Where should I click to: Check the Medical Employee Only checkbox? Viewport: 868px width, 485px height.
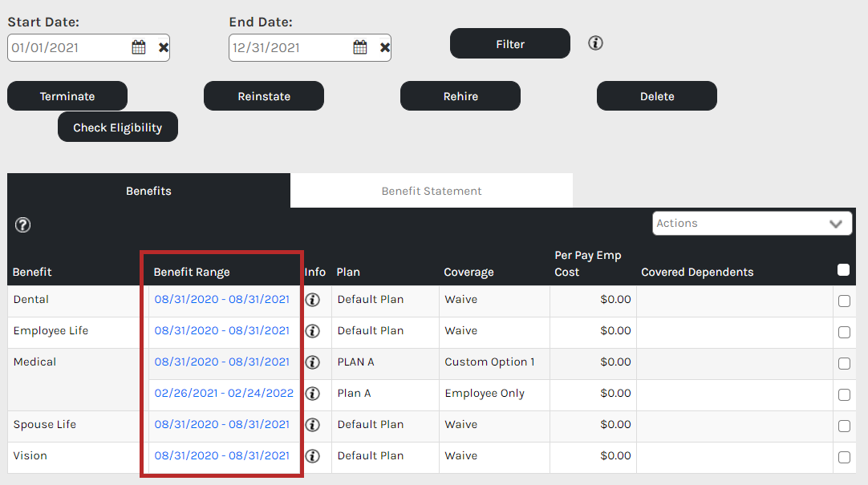(844, 395)
